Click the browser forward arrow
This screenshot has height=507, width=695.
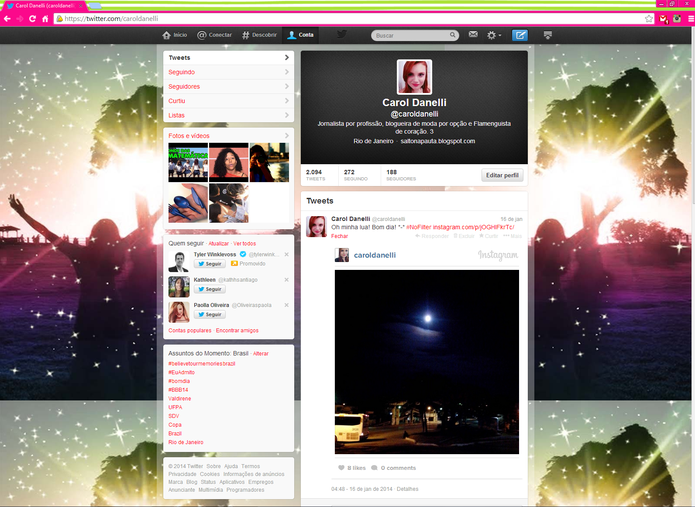coord(20,19)
